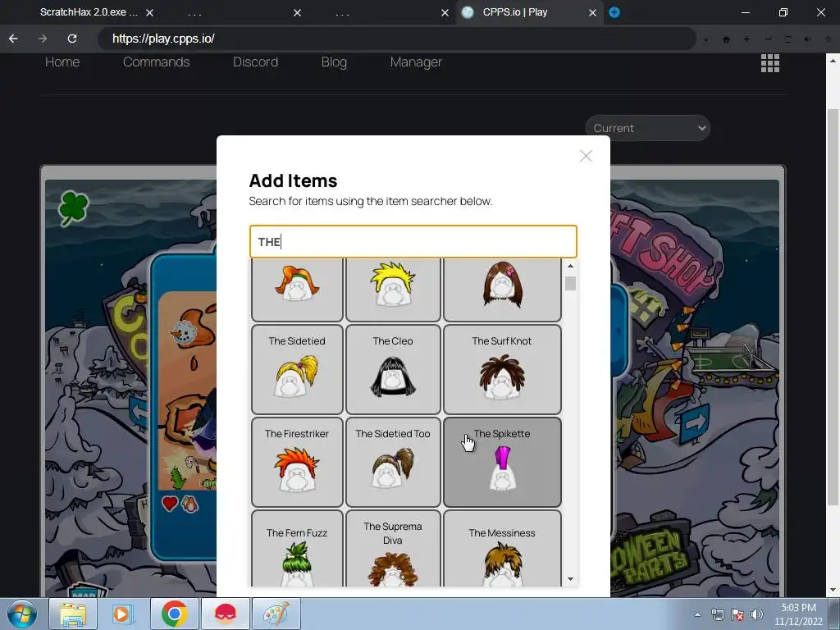Click the item search input field

pos(413,242)
